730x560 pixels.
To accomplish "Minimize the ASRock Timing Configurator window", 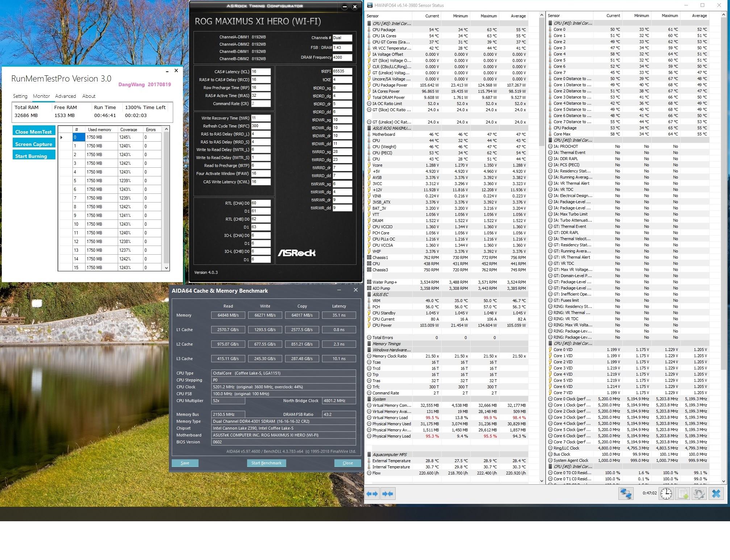I will [x=345, y=7].
